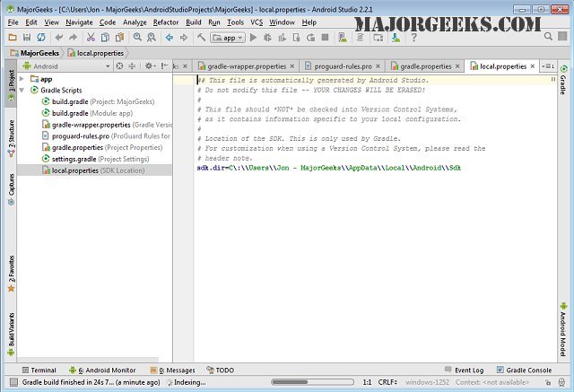The image size is (574, 392).
Task: Open the Event Log
Action: point(465,370)
